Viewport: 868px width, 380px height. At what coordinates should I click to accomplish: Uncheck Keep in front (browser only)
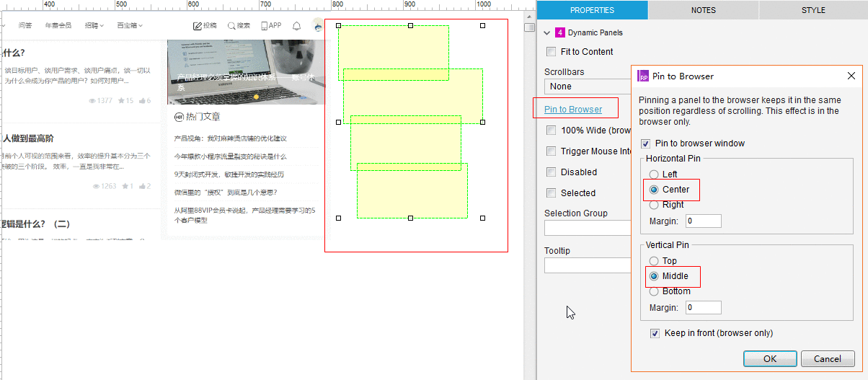[x=655, y=333]
